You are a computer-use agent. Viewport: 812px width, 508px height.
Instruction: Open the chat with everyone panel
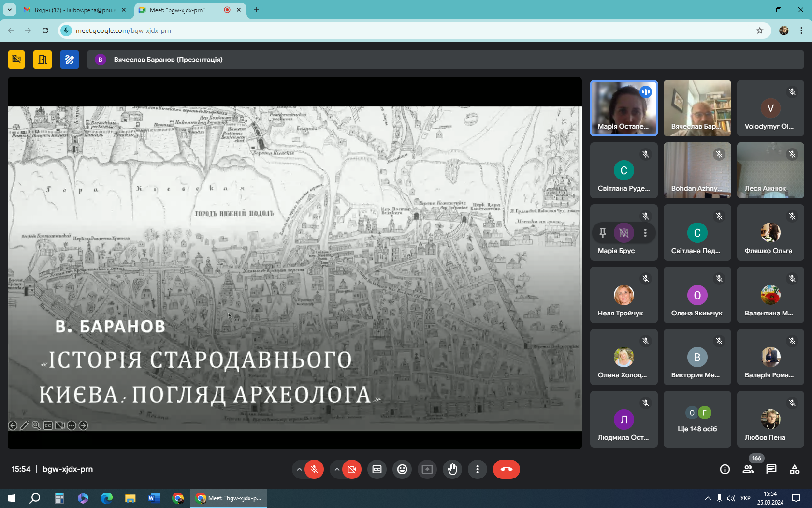click(x=771, y=469)
